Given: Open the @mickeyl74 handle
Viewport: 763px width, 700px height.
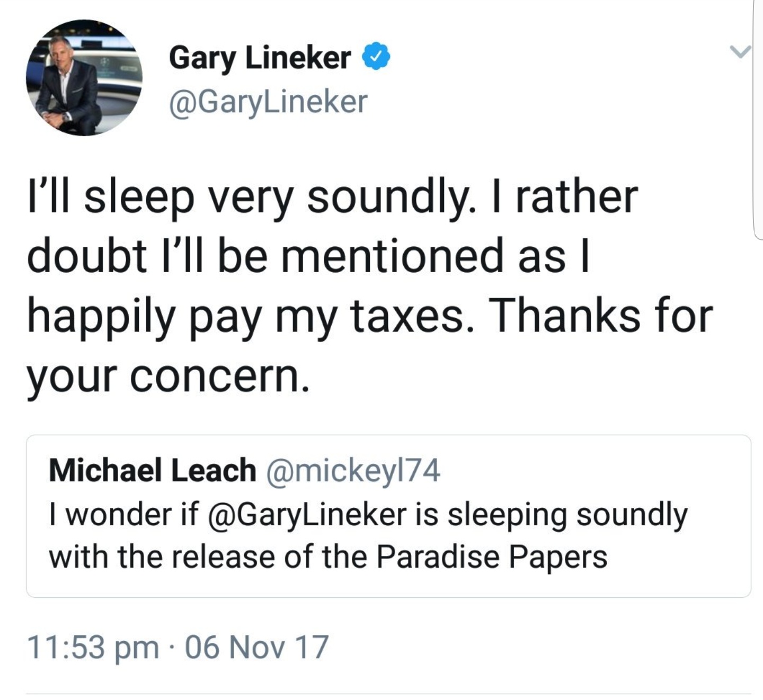Looking at the screenshot, I should [x=352, y=470].
